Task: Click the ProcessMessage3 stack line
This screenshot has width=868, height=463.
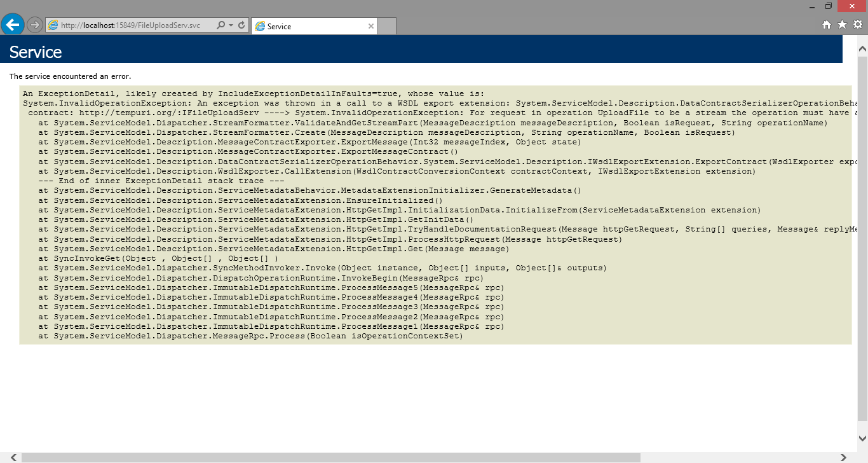Action: point(271,307)
